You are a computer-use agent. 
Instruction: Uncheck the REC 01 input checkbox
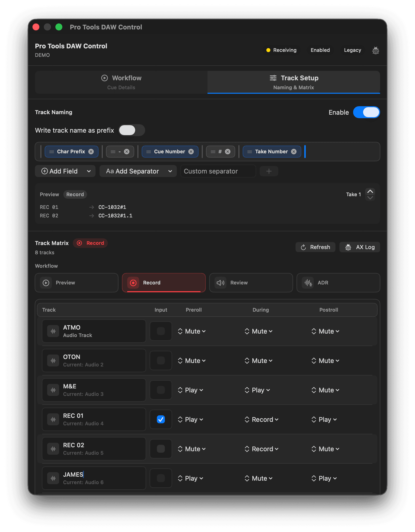pos(161,419)
